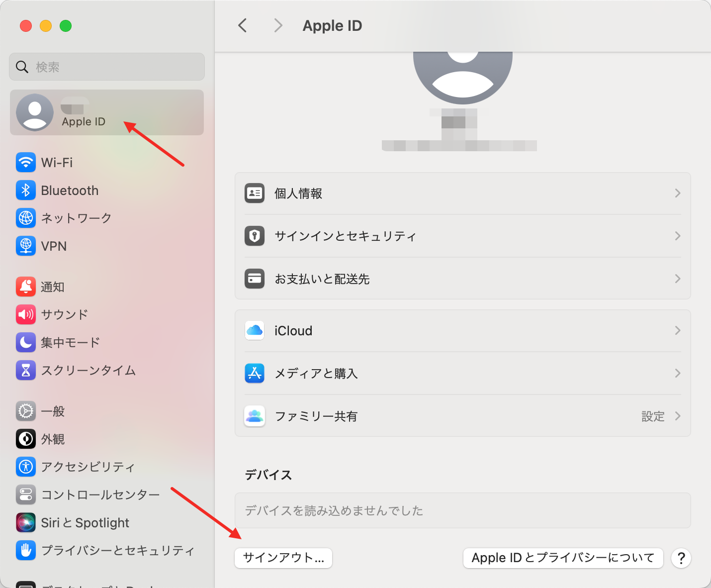
Task: Click the 一般 gear icon
Action: click(x=26, y=411)
